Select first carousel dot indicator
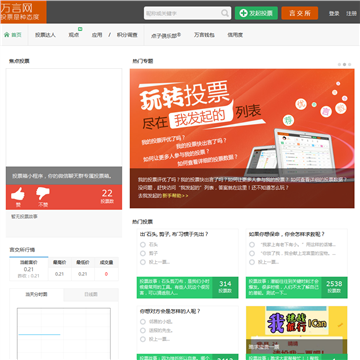This screenshot has width=360, height=360. pos(339,64)
